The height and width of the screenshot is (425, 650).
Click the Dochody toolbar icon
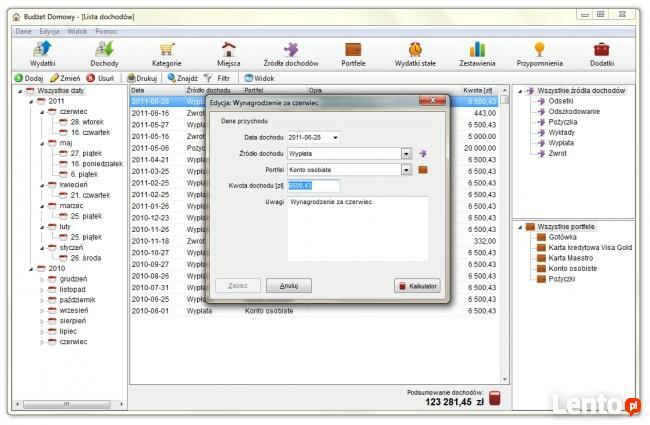(x=104, y=53)
